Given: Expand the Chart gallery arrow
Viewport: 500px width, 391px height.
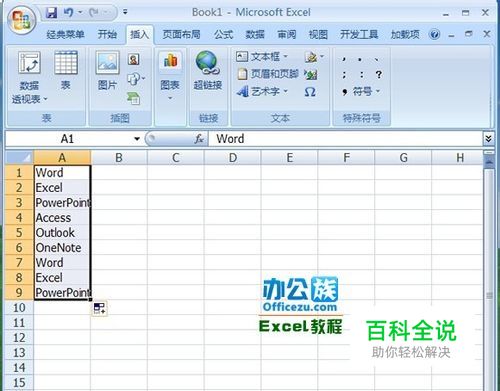Looking at the screenshot, I should [x=170, y=98].
